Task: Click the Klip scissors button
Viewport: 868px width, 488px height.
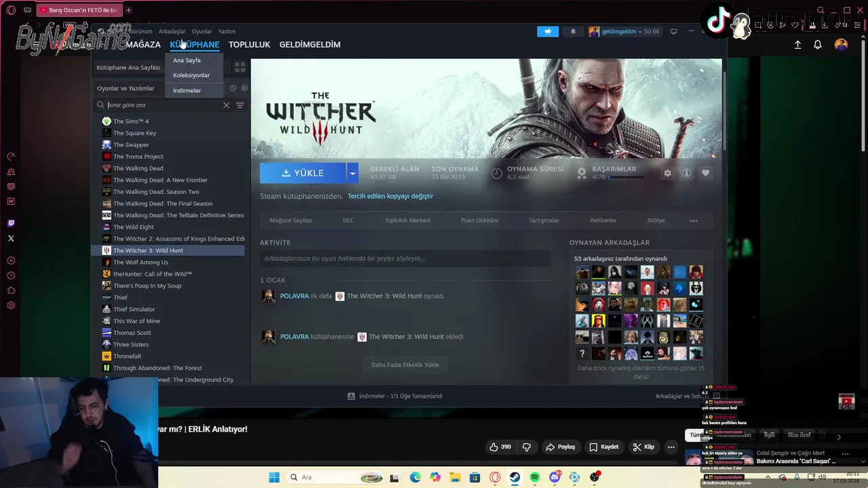Action: [x=644, y=447]
